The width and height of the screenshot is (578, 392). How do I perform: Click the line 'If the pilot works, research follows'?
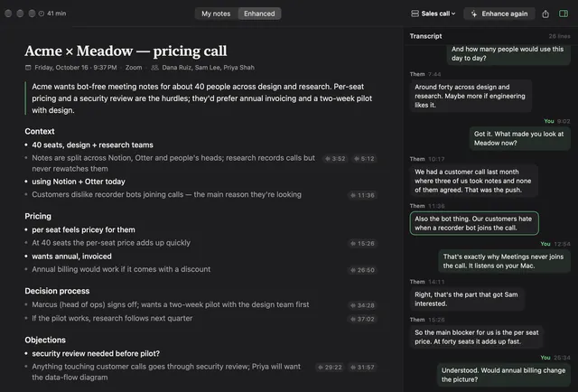pos(112,318)
